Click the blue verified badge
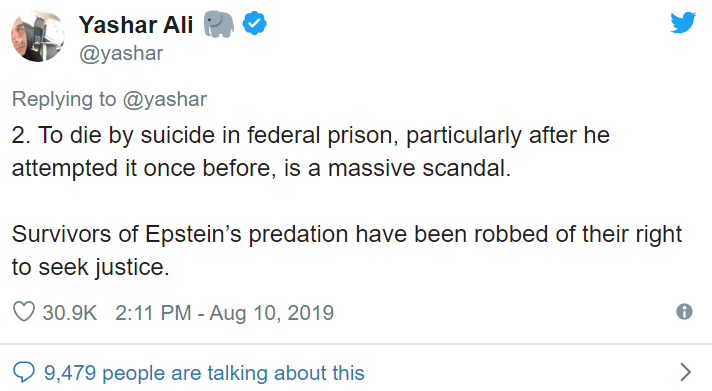This screenshot has width=712, height=391. tap(254, 24)
